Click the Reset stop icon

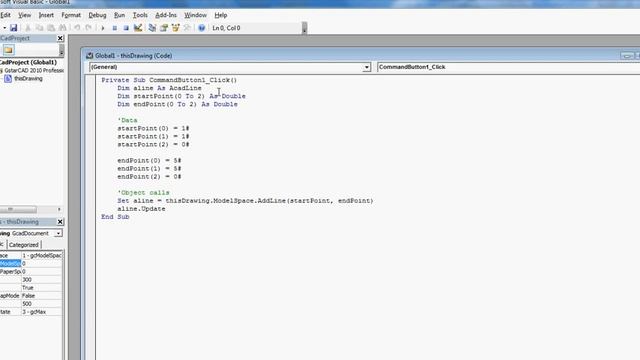[126, 28]
